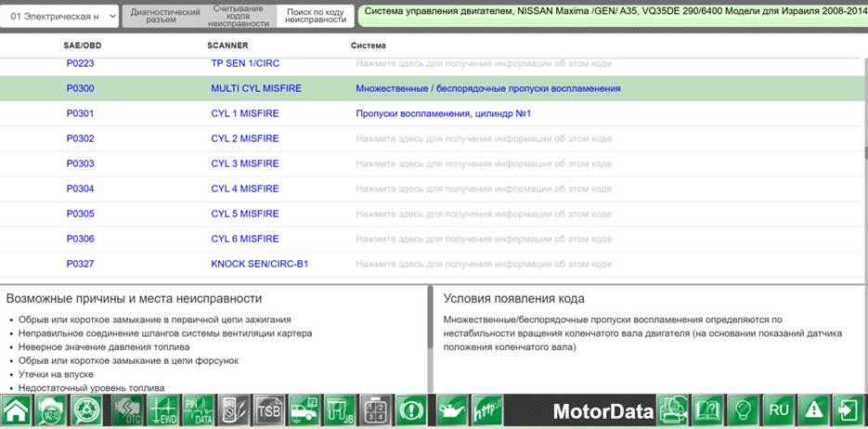This screenshot has height=429, width=868.
Task: Open the brake warning light icon
Action: coord(411,410)
